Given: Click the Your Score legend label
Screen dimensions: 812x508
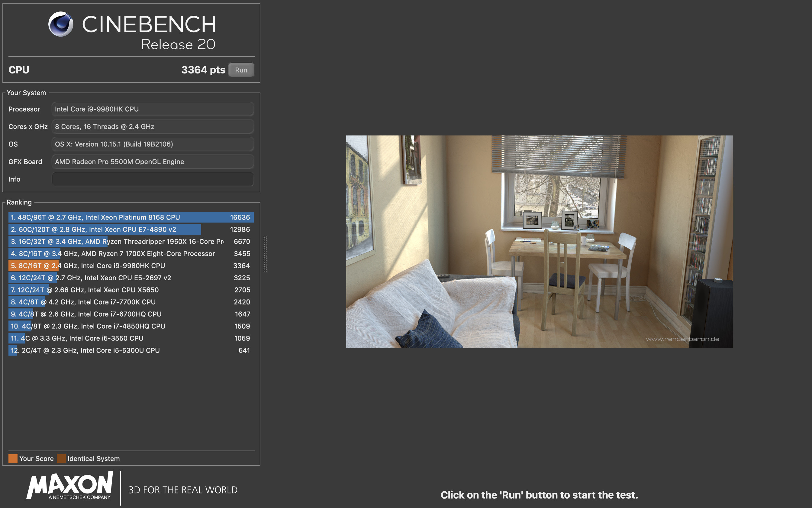Looking at the screenshot, I should pyautogui.click(x=37, y=459).
